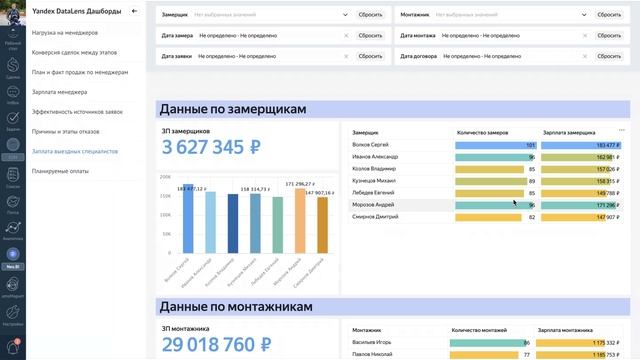
Task: Select the Кузнецов Михаил table row name
Action: (x=374, y=181)
